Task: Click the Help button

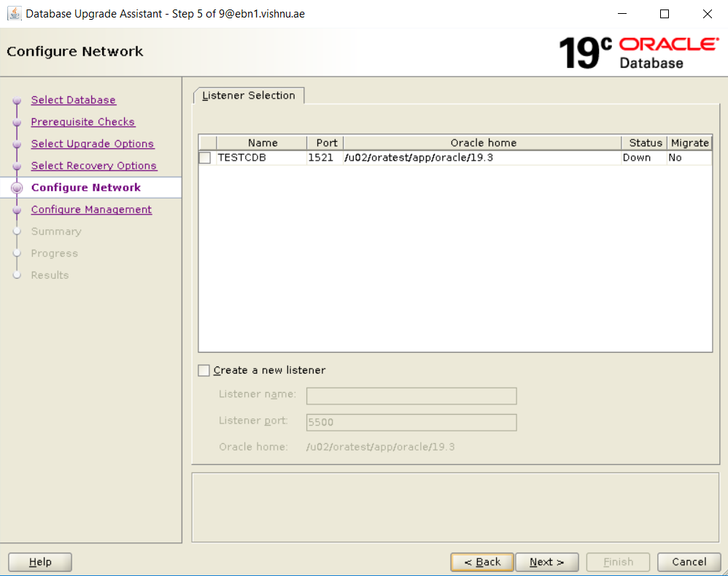Action: coord(40,561)
